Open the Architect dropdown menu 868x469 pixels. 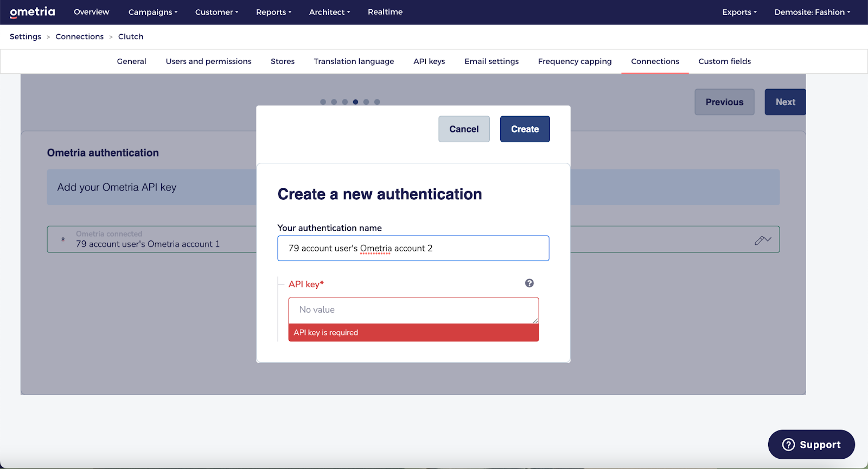pos(329,12)
